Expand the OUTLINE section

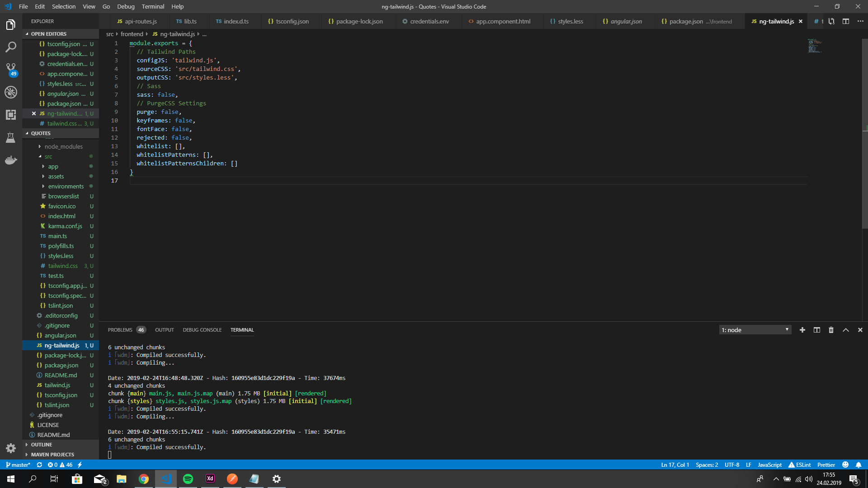(x=41, y=445)
